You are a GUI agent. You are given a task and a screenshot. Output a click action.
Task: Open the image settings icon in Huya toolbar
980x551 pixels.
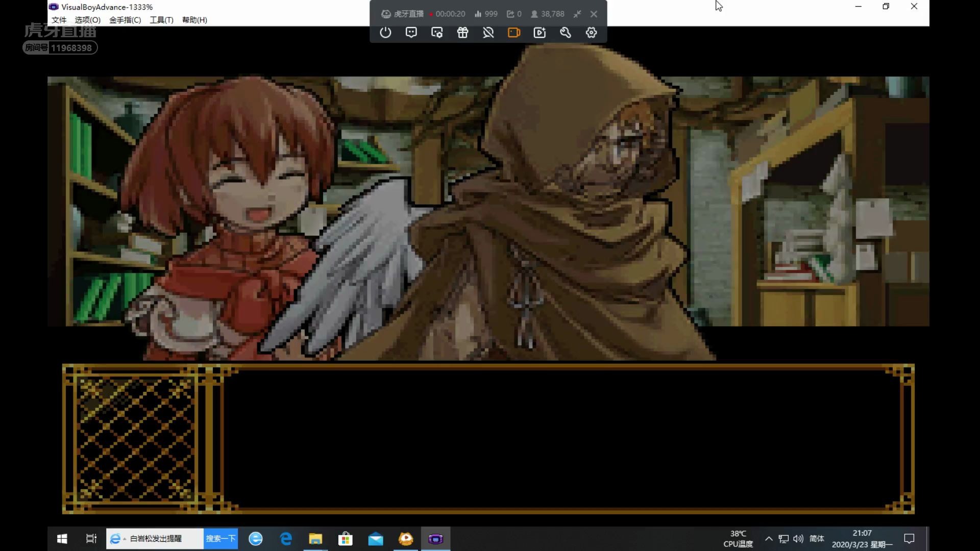(x=437, y=33)
